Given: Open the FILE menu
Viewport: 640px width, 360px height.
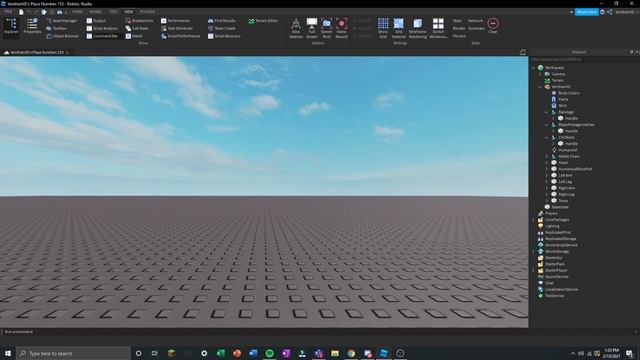Looking at the screenshot, I should pos(8,12).
